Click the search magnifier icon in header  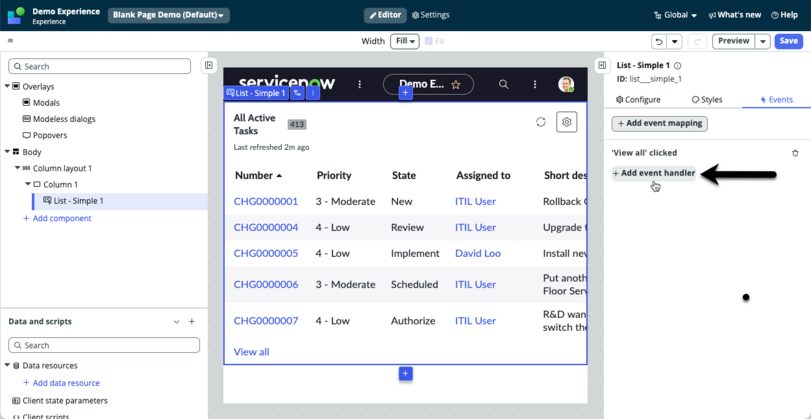tap(503, 84)
